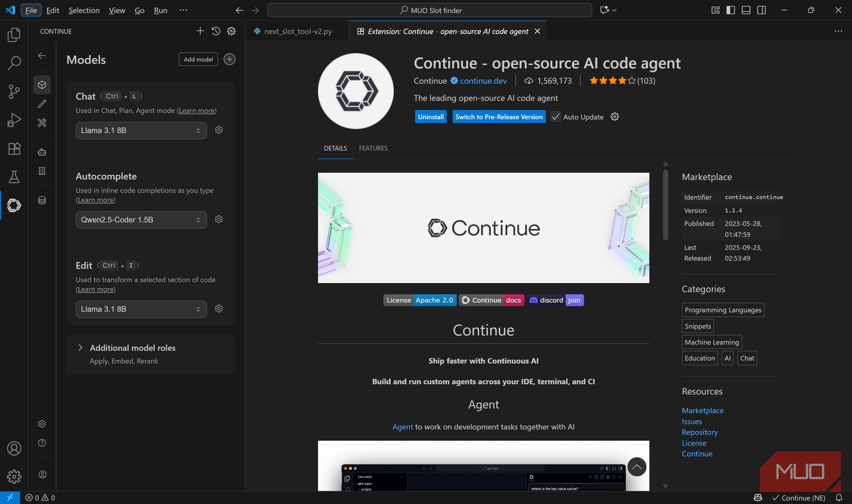The height and width of the screenshot is (504, 852).
Task: Open the Tools wrench icon in Continue sidebar
Action: (42, 123)
